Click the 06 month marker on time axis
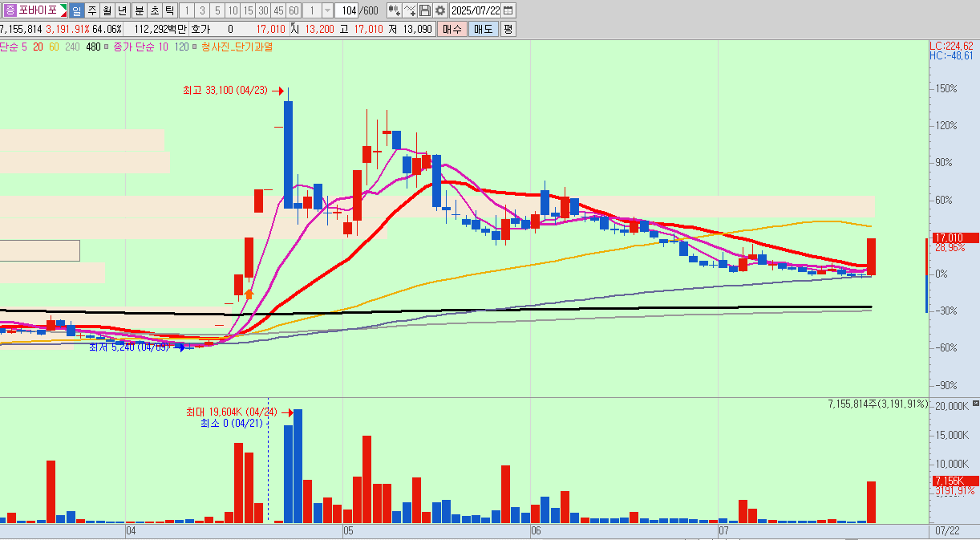The width and height of the screenshot is (980, 540). coord(536,531)
